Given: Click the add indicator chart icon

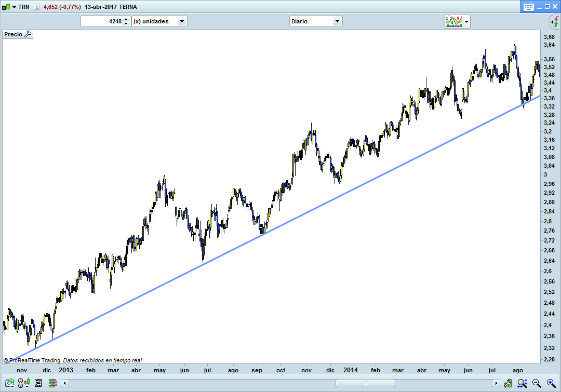Looking at the screenshot, I should tap(453, 21).
